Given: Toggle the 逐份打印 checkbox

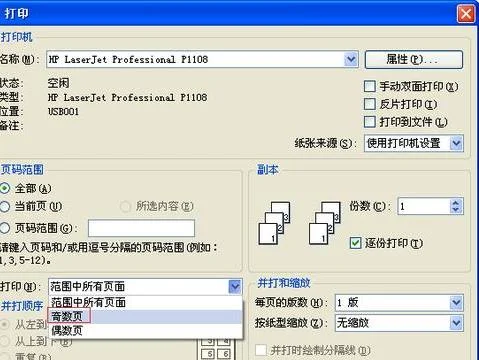Looking at the screenshot, I should click(x=356, y=243).
